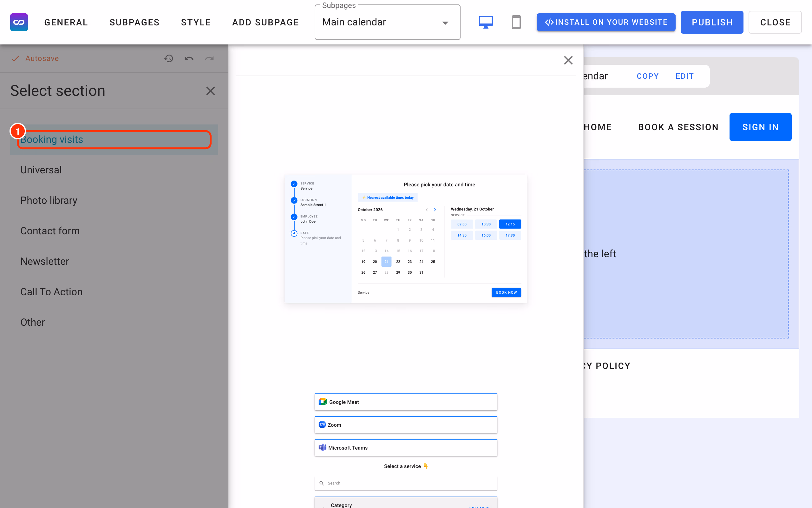Close the section preview panel with X

coord(568,60)
